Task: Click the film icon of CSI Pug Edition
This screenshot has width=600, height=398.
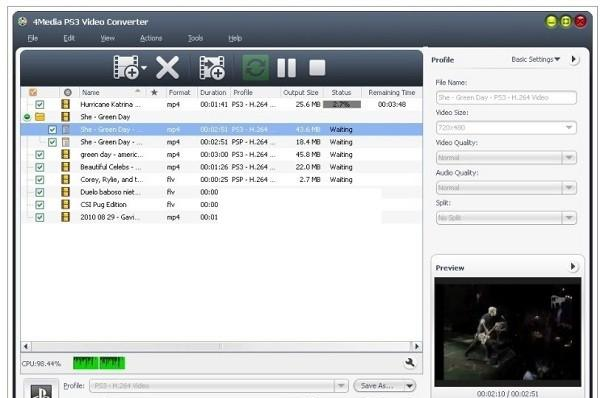Action: click(x=66, y=204)
